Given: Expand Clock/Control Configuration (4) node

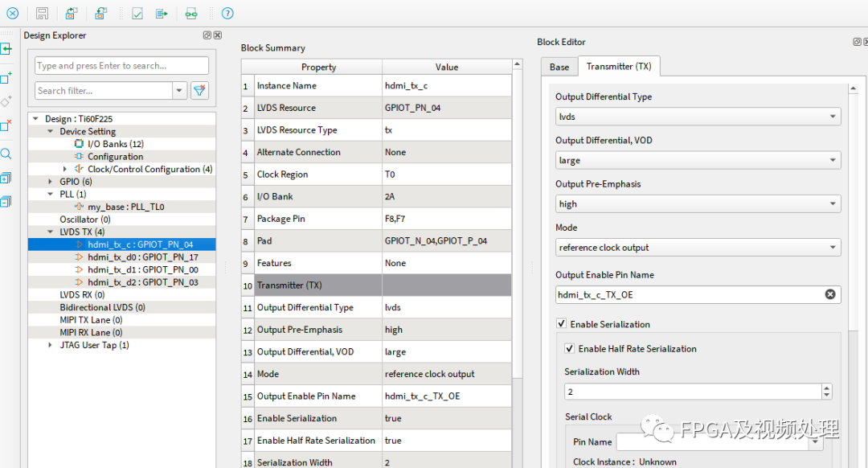Looking at the screenshot, I should pyautogui.click(x=65, y=169).
